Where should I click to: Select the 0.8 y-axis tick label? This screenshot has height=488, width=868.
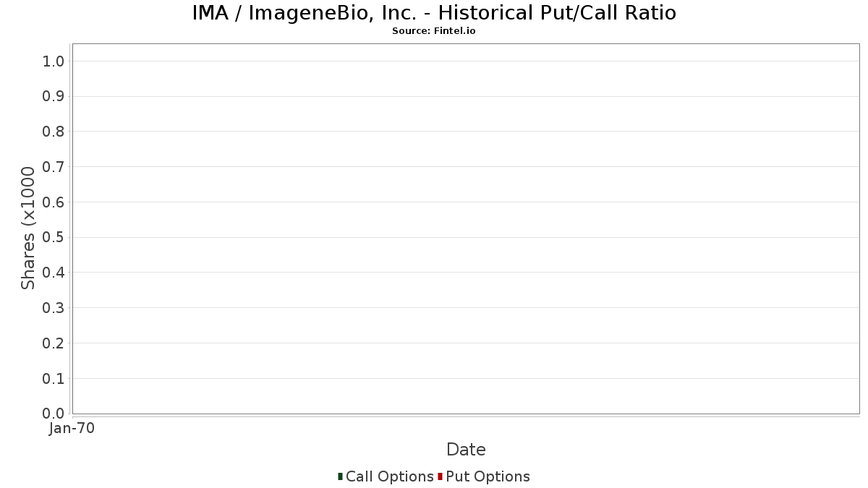coord(54,132)
